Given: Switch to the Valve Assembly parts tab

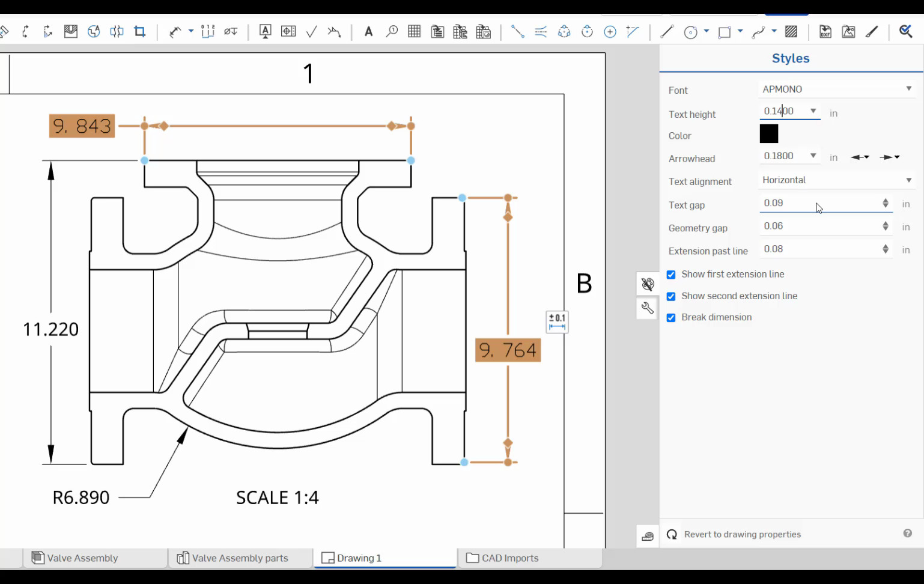Looking at the screenshot, I should click(240, 558).
